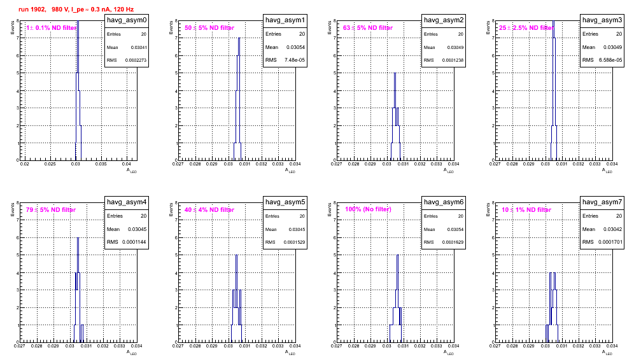Click the '10± 1% ND filter' label
This screenshot has width=634, height=364.
(x=526, y=210)
